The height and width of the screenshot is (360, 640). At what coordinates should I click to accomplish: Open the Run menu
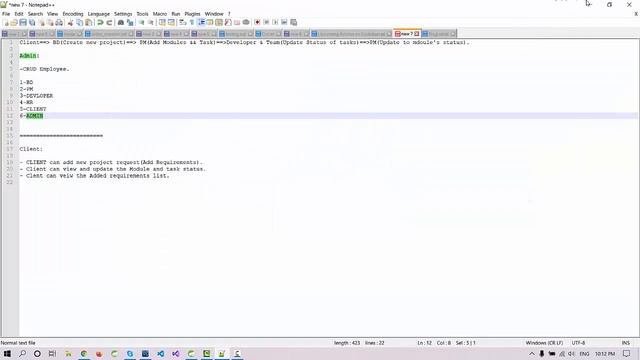176,14
